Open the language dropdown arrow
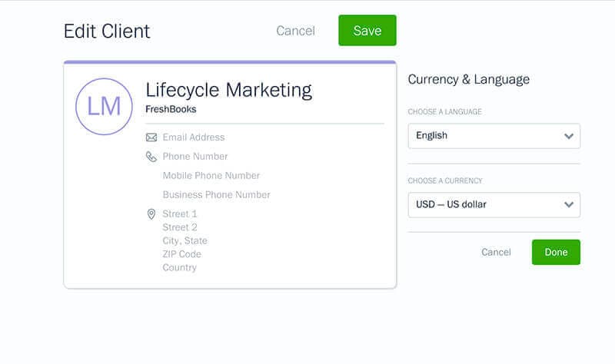The image size is (615, 364). coord(569,136)
